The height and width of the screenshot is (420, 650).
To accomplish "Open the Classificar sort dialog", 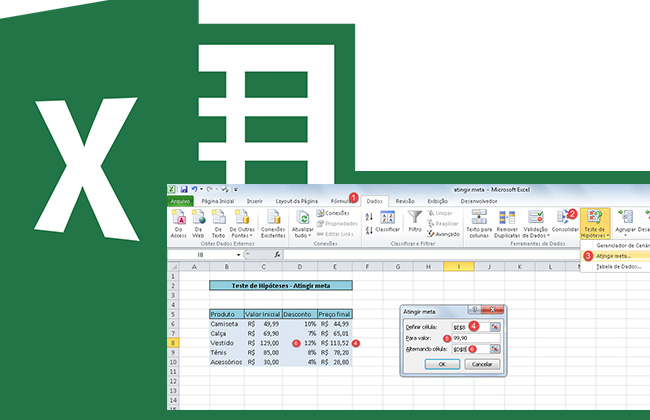I will click(388, 222).
